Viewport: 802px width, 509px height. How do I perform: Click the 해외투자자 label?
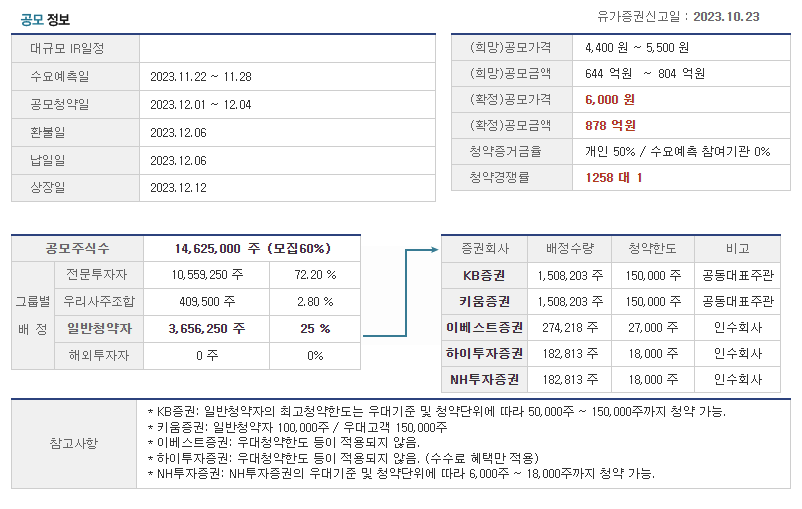(x=99, y=355)
